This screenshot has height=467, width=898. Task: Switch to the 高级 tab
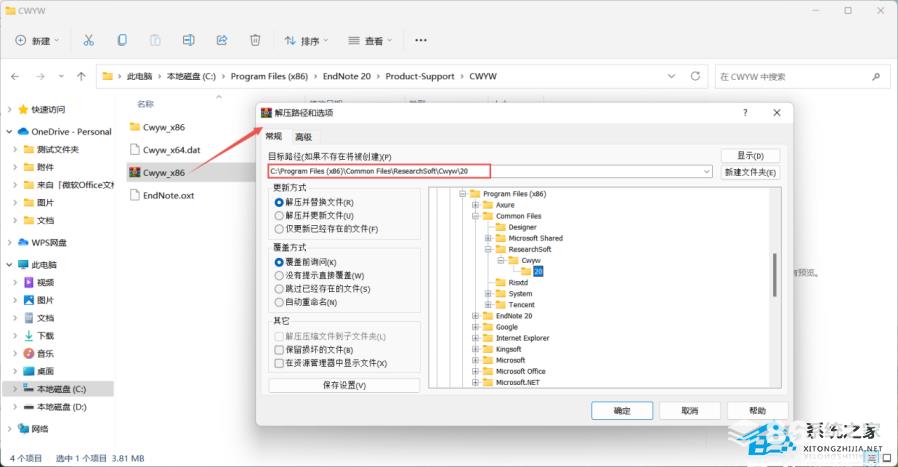coord(303,137)
